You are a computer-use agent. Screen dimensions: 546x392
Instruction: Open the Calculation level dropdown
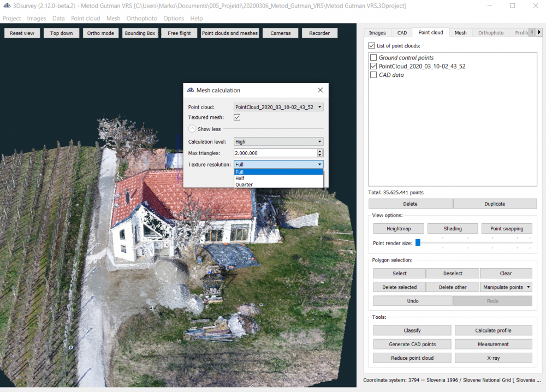pos(278,141)
